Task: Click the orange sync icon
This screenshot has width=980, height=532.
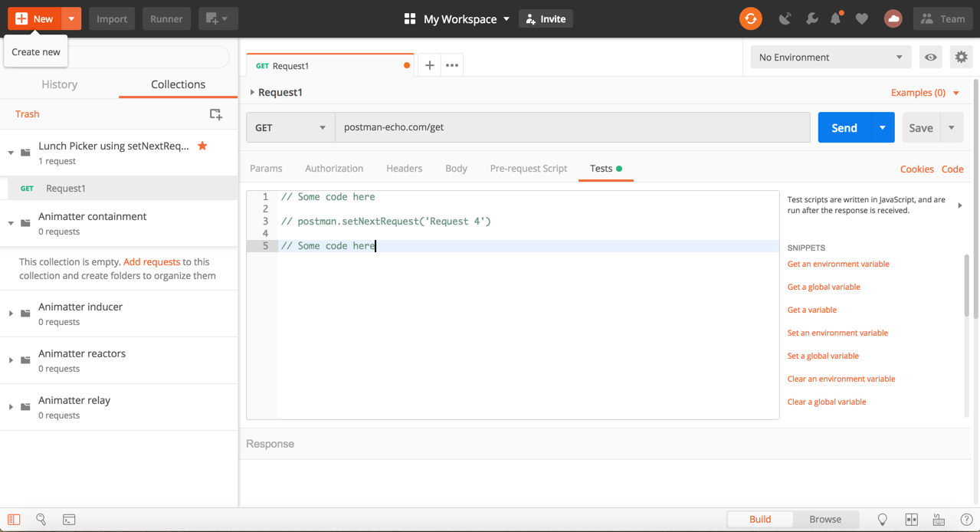Action: tap(750, 18)
